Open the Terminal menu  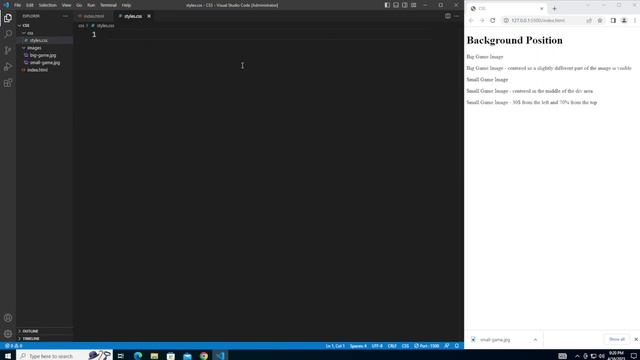108,5
